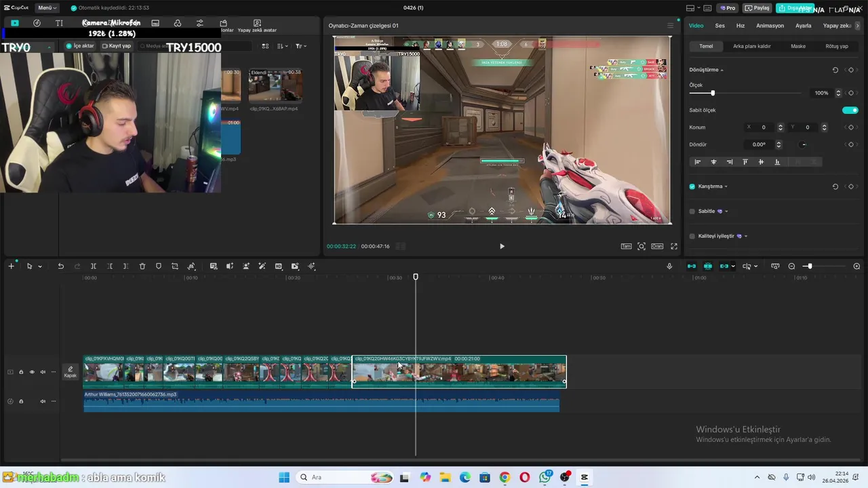Click align top icon in properties panel
Screen dimensions: 868x488
click(x=745, y=162)
